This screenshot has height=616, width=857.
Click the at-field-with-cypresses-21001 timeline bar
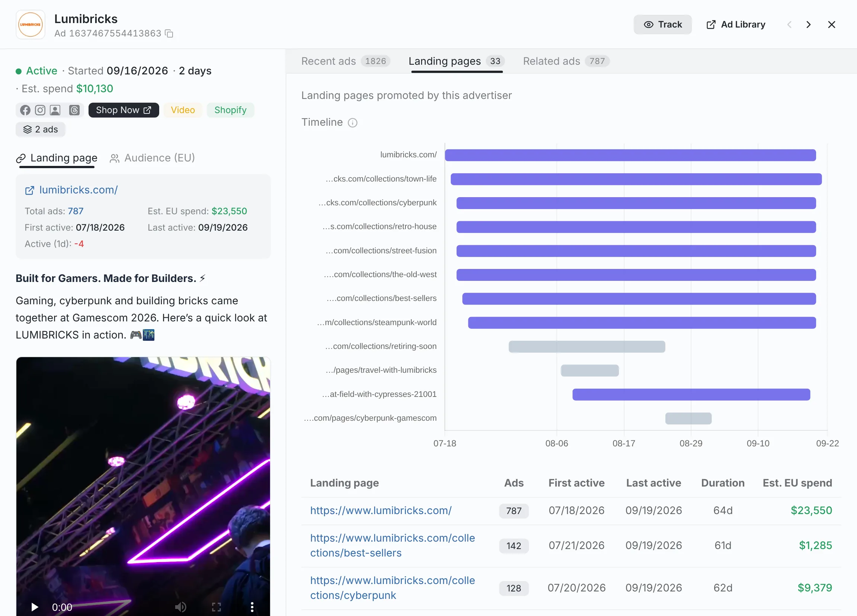pos(691,395)
